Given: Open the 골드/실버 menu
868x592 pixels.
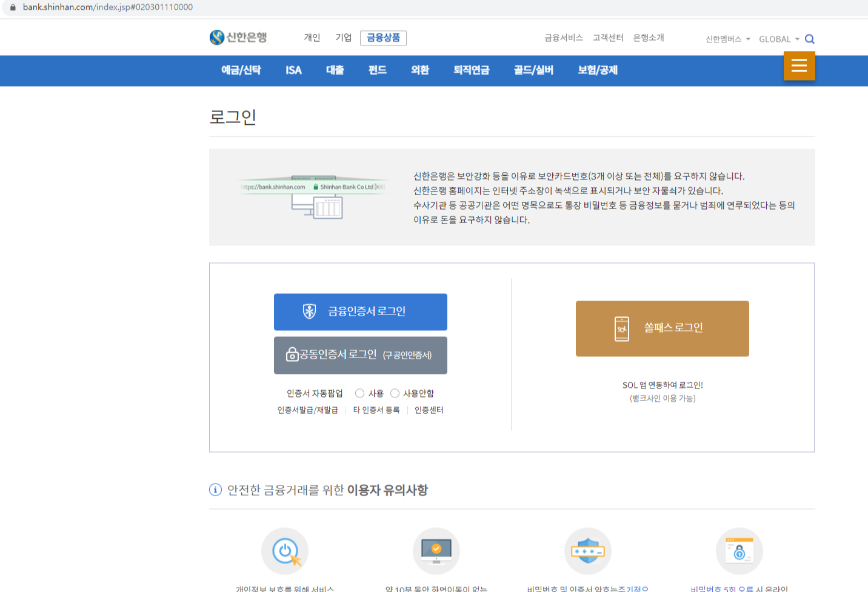Looking at the screenshot, I should coord(534,70).
